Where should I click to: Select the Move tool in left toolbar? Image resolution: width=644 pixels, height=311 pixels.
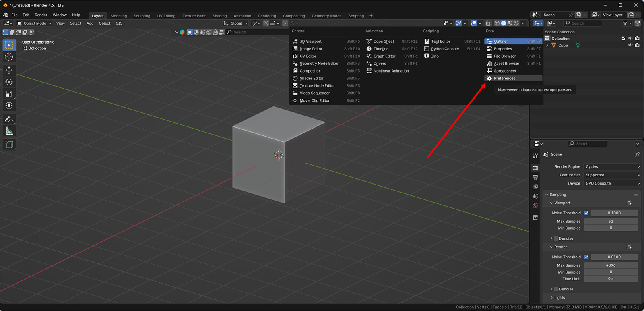coord(9,70)
